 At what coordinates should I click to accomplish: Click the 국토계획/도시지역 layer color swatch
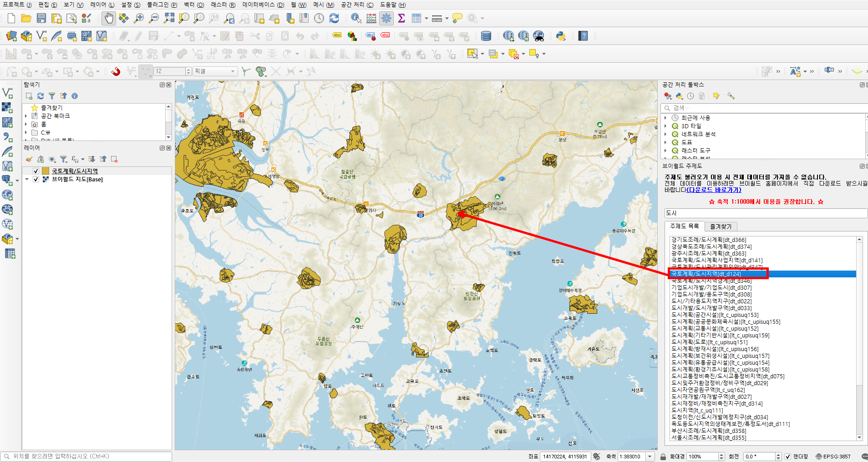46,171
